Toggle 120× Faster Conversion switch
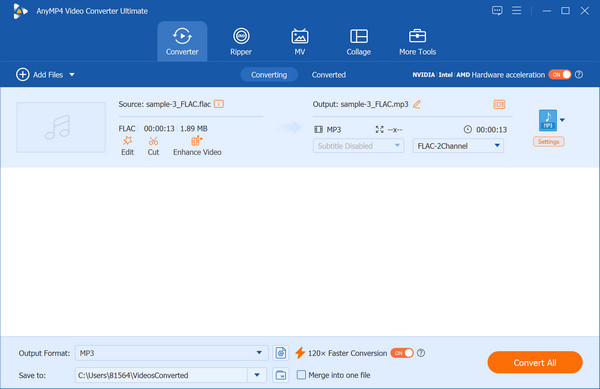Viewport: 600px width, 389px height. [402, 353]
